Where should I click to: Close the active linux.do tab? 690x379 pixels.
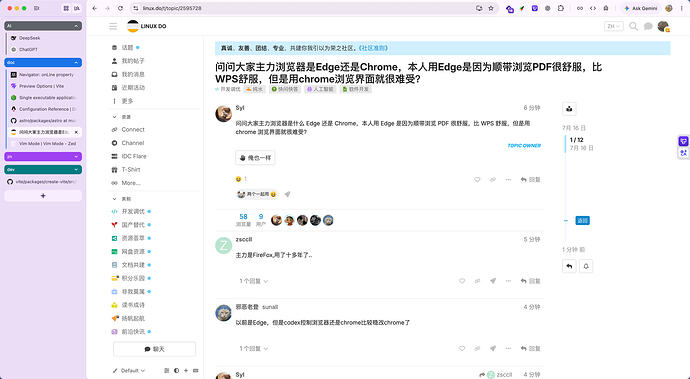(76, 132)
